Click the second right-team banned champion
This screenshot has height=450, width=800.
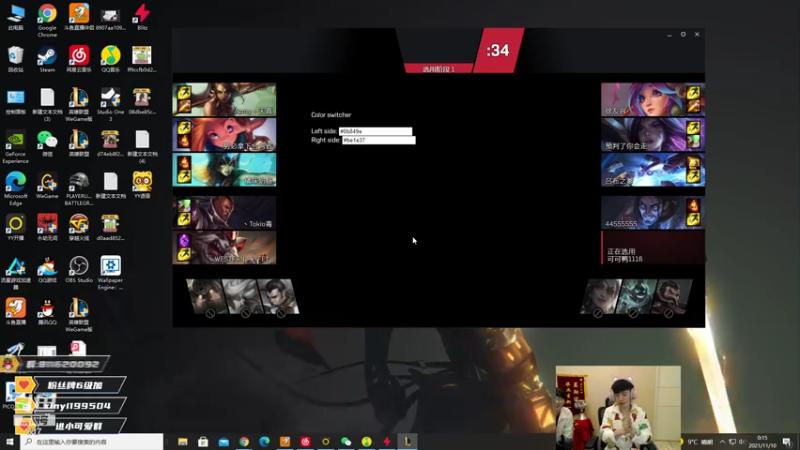tap(636, 296)
